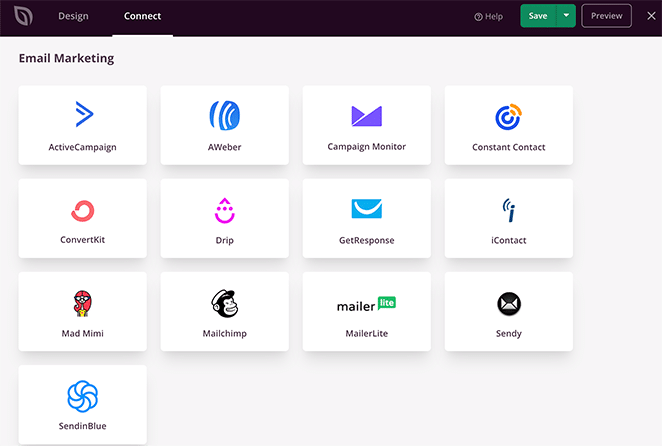The width and height of the screenshot is (662, 446).
Task: Click the ActiveCampaign arrow logo
Action: (x=84, y=114)
